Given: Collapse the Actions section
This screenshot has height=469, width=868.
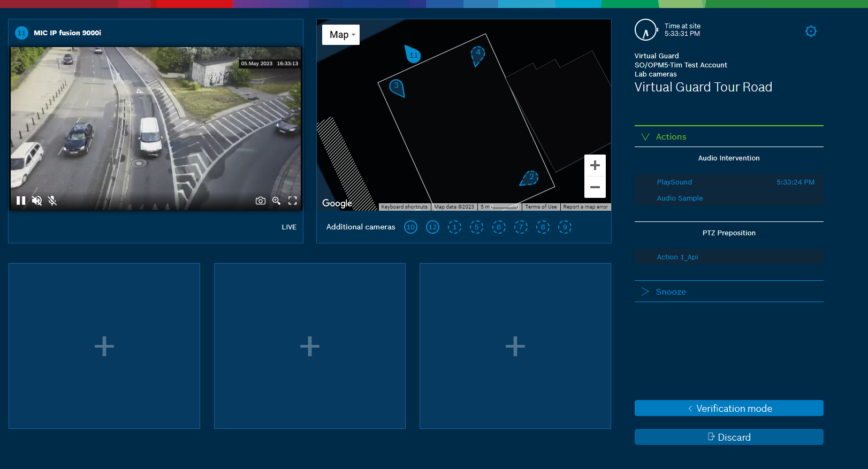Looking at the screenshot, I should [x=671, y=137].
